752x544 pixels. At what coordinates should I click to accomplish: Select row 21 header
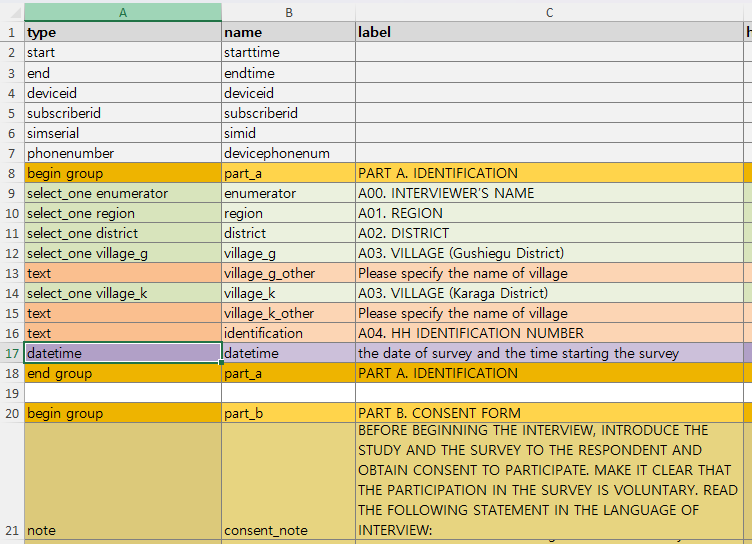click(x=12, y=481)
